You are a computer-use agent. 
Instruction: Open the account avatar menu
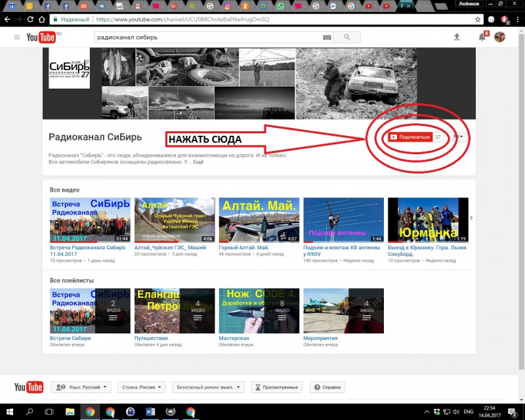(x=499, y=37)
